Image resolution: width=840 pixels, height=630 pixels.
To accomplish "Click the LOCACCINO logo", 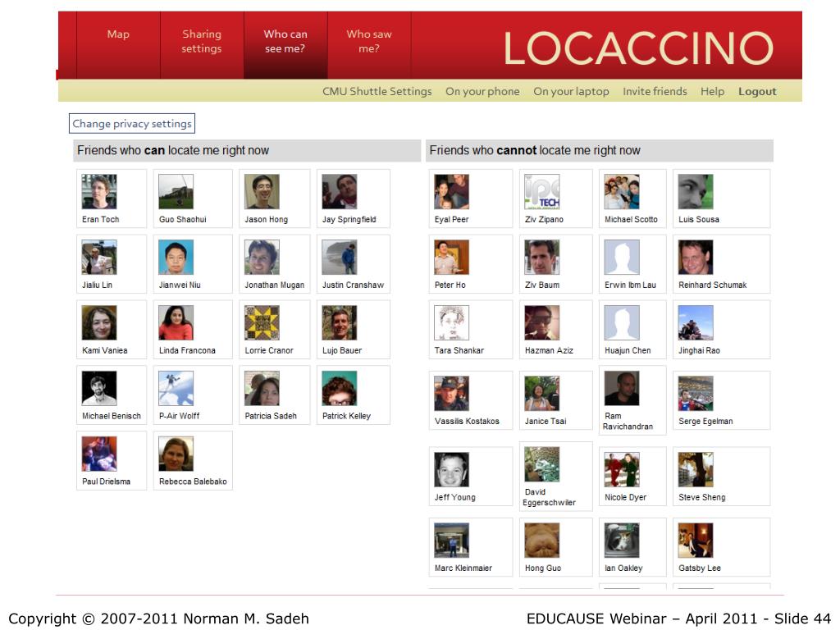I will 638,48.
